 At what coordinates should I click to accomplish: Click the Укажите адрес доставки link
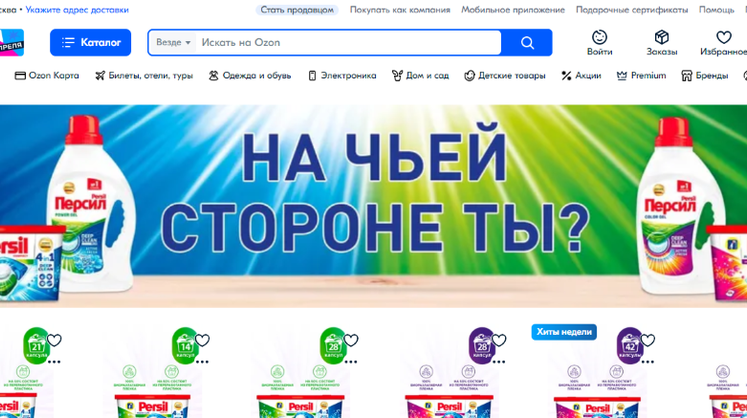pos(77,10)
